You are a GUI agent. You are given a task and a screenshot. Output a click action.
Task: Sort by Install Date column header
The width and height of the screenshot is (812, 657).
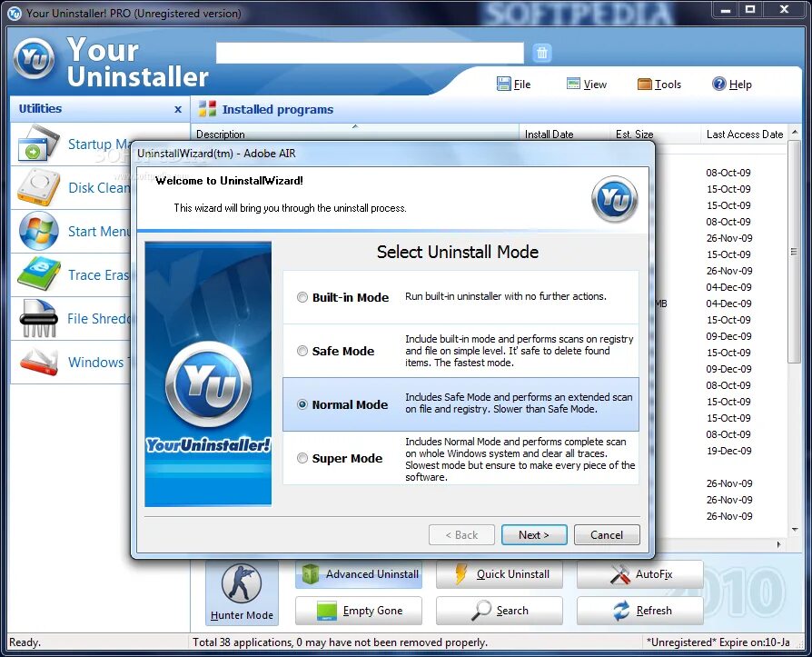coord(564,134)
